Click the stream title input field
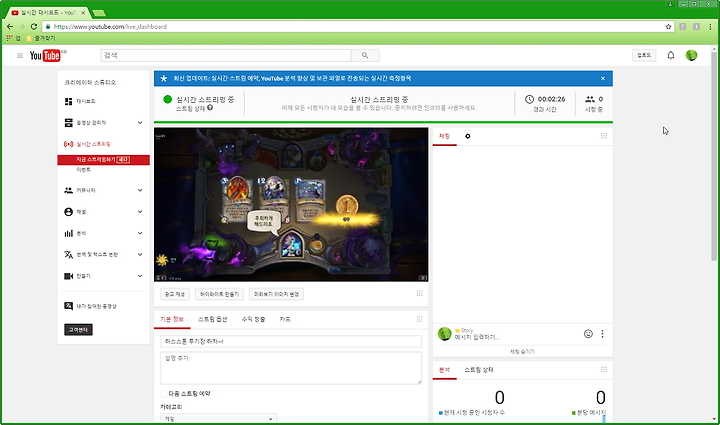This screenshot has height=425, width=720. tap(291, 341)
